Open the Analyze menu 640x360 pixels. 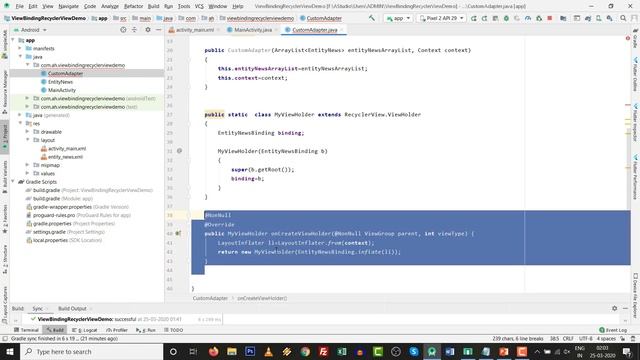[110, 6]
